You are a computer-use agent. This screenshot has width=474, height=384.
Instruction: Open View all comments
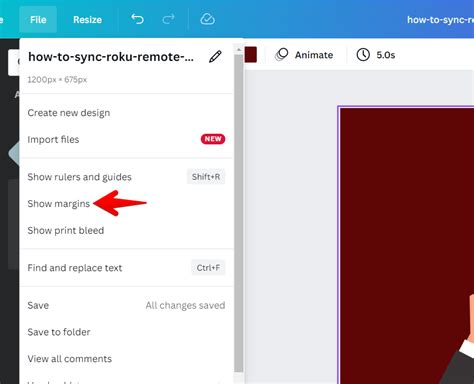[x=126, y=359]
